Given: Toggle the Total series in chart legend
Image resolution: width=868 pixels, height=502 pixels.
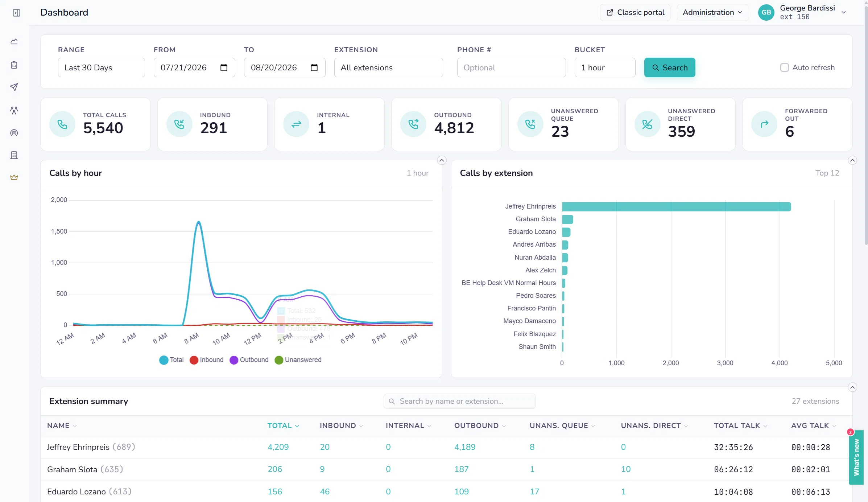Looking at the screenshot, I should point(171,360).
